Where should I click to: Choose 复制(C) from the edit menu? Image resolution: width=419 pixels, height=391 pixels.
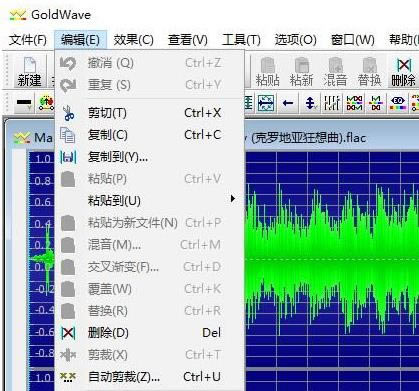(x=149, y=135)
